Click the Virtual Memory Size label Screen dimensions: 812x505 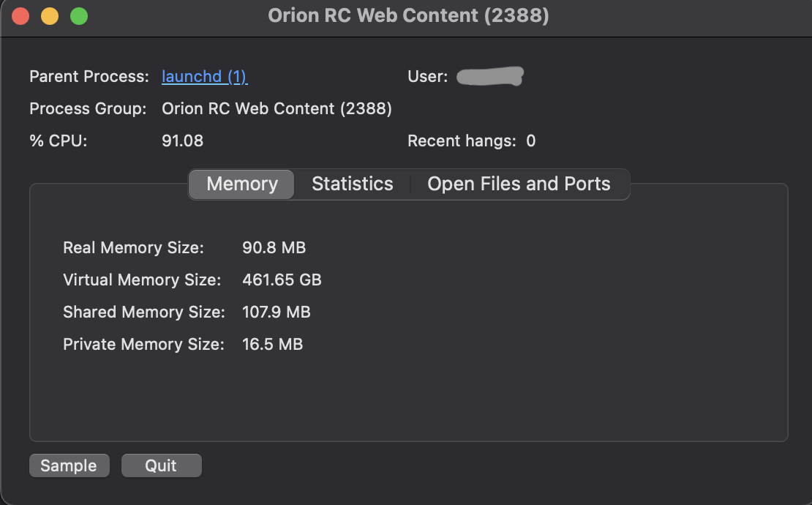click(141, 280)
